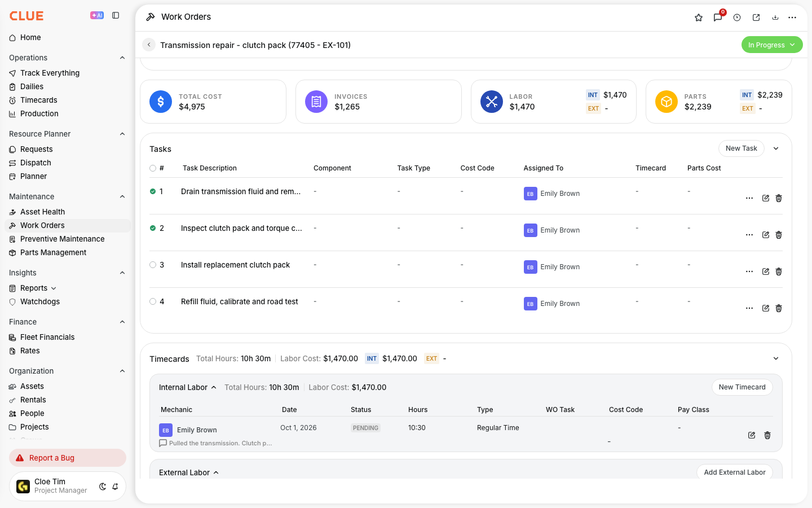The image size is (812, 508).
Task: Click the timecard comment bubble icon
Action: click(163, 443)
